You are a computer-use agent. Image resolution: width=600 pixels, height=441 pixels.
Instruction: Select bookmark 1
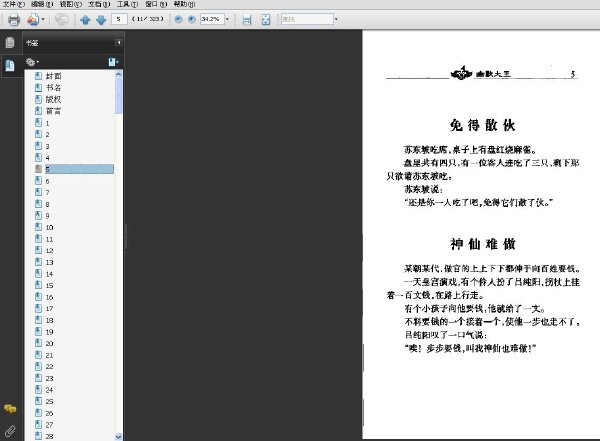pyautogui.click(x=47, y=123)
